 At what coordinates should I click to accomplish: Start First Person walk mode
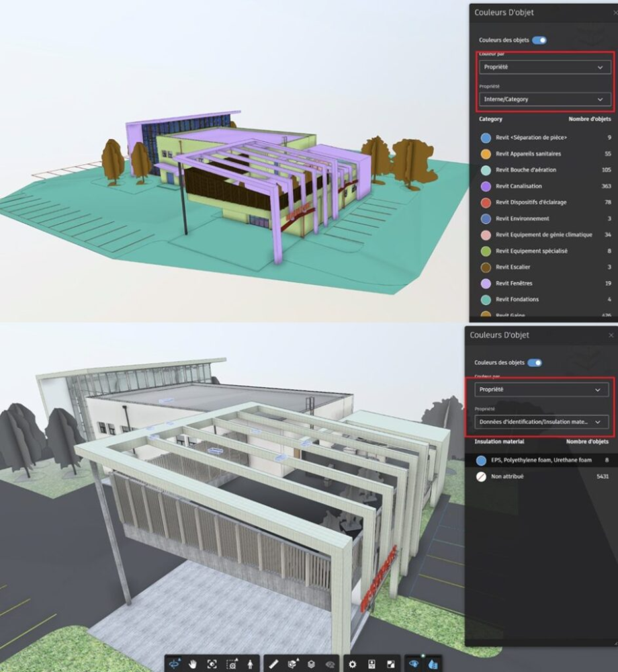click(250, 664)
